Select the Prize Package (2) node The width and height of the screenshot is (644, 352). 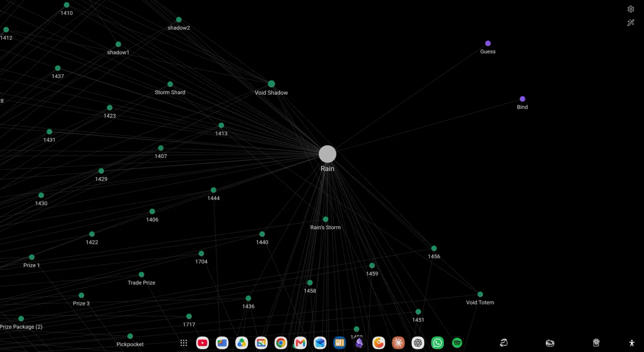coord(21,319)
